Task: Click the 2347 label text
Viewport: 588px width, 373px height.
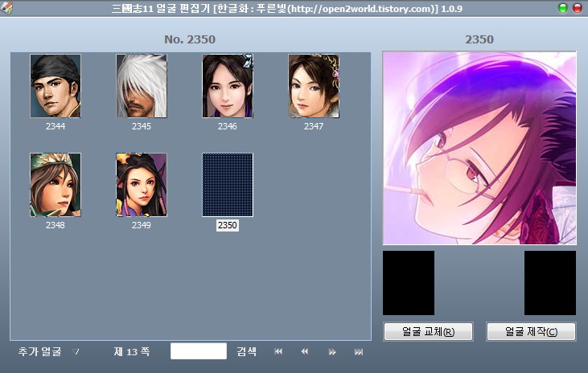Action: click(314, 126)
